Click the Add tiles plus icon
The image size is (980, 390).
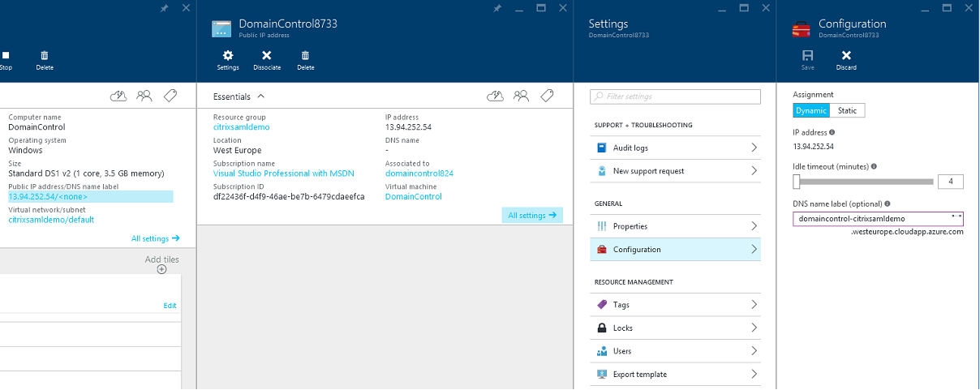tap(161, 269)
